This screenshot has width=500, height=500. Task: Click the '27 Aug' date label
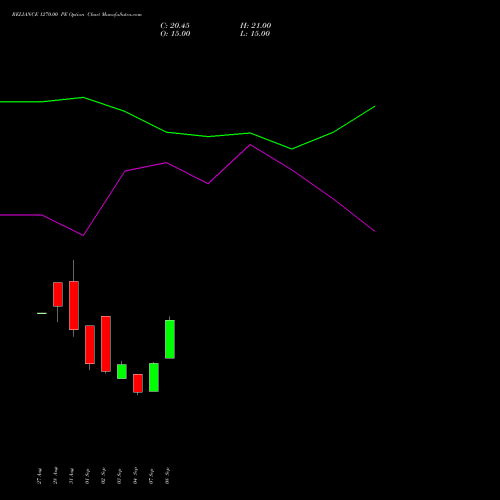(39, 476)
